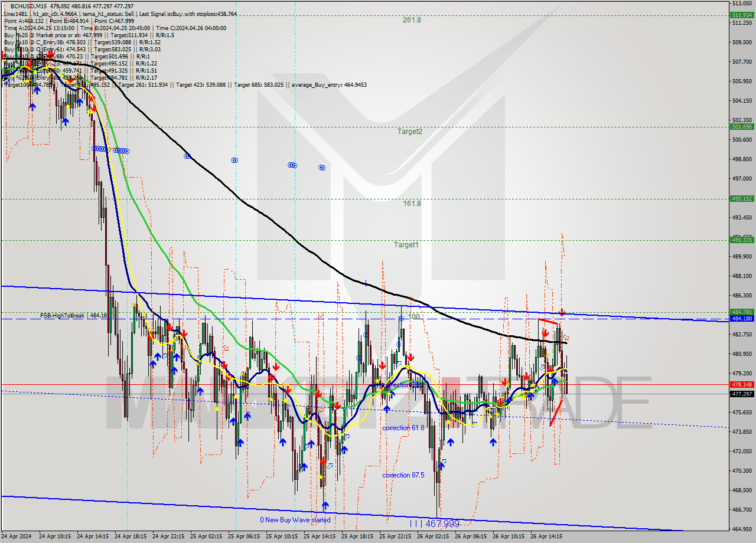756x543 pixels.
Task: Select the 25 Apr 10:15 time label
Action: pyautogui.click(x=282, y=537)
